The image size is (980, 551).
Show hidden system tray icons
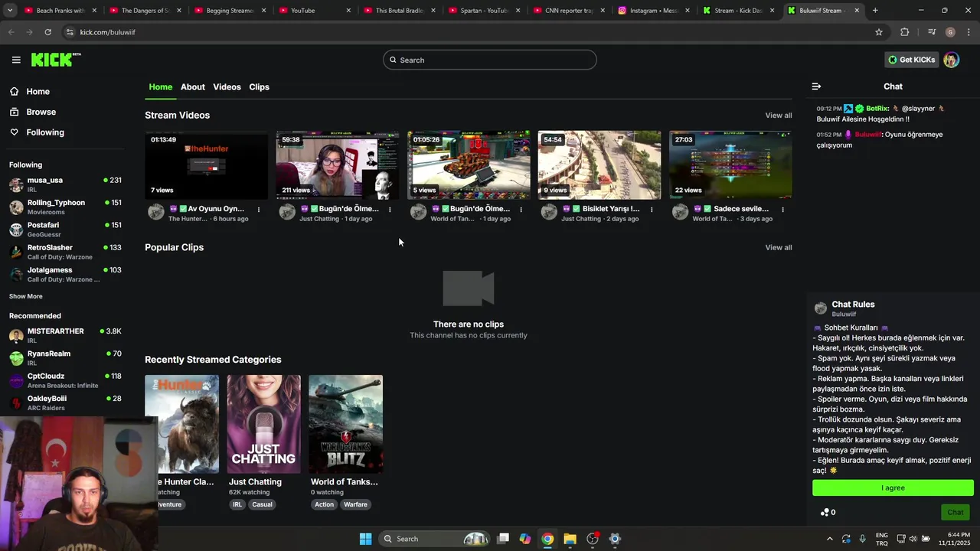tap(829, 539)
